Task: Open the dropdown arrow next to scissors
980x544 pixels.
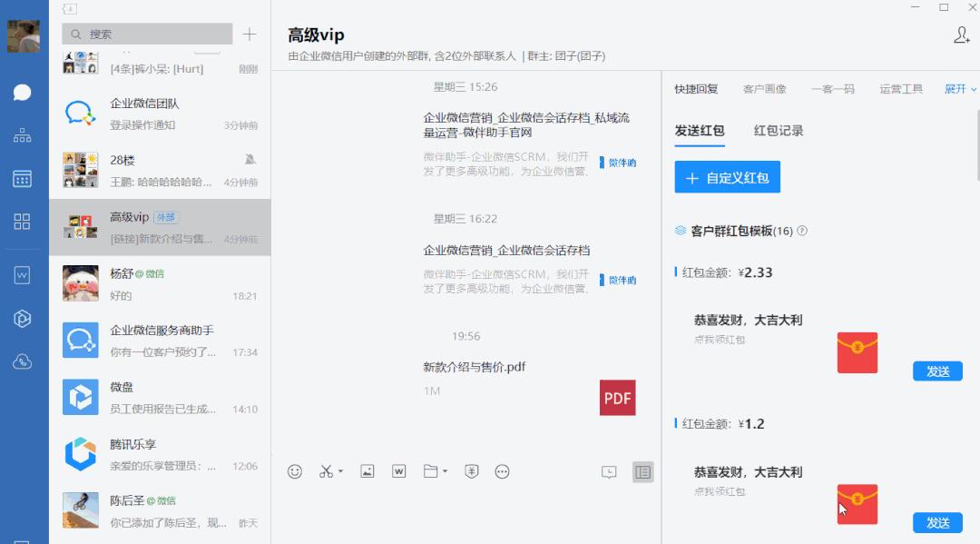Action: 340,471
